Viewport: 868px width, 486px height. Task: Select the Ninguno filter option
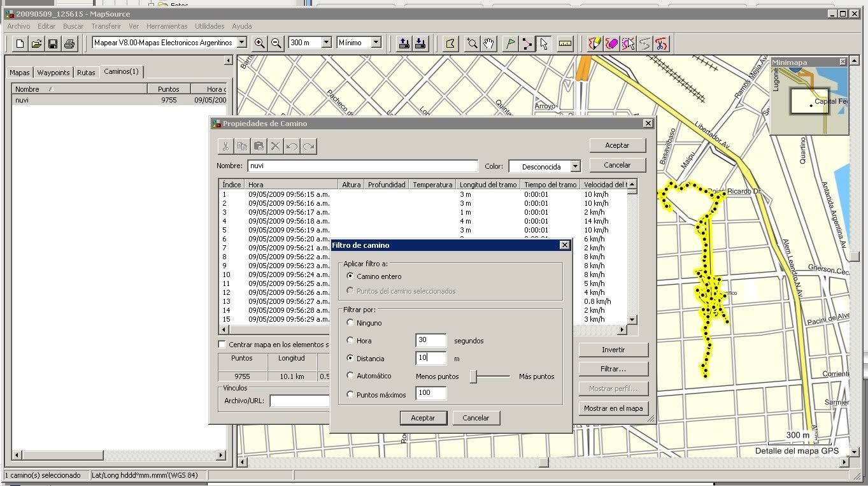pyautogui.click(x=350, y=323)
